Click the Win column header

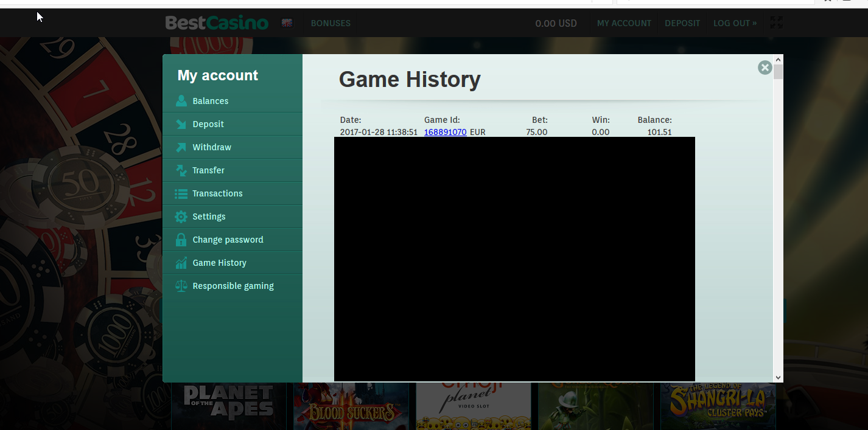click(601, 120)
